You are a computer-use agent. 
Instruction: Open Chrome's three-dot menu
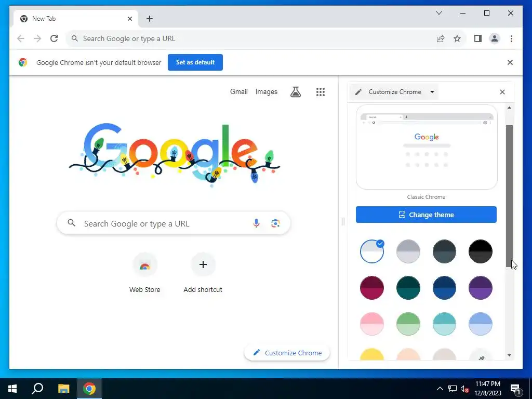[511, 38]
